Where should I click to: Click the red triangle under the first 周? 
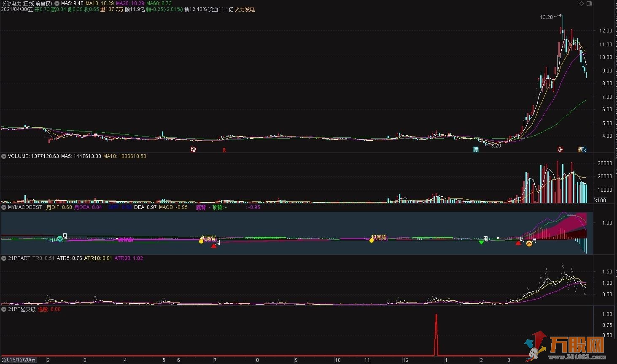[214, 246]
